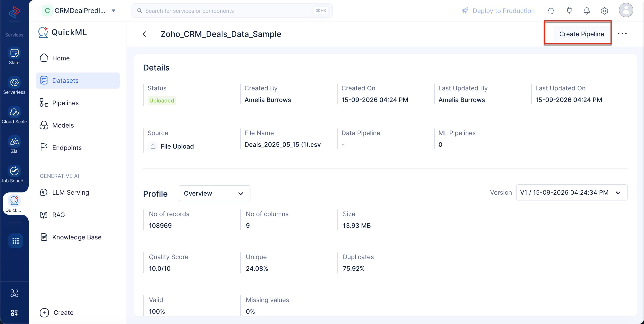
Task: Open the notifications bell
Action: (x=587, y=11)
